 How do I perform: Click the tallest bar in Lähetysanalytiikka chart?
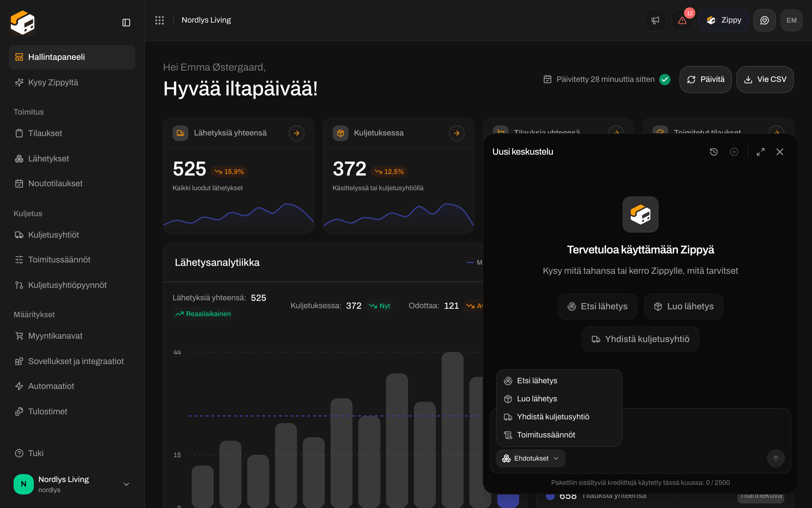(452, 430)
